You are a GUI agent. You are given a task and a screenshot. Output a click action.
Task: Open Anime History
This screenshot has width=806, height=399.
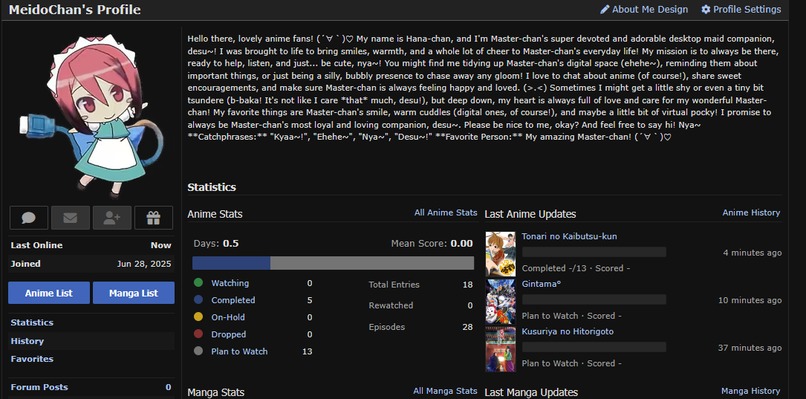click(751, 212)
